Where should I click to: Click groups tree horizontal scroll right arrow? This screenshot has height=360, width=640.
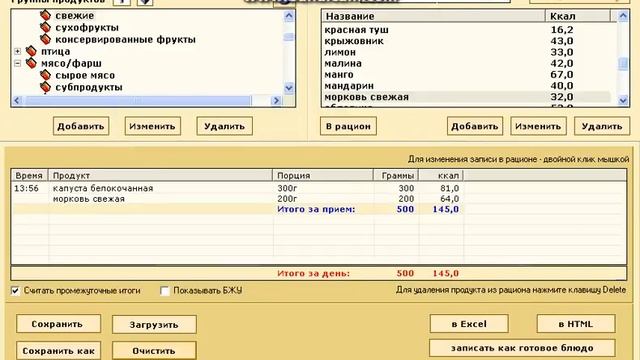(276, 100)
